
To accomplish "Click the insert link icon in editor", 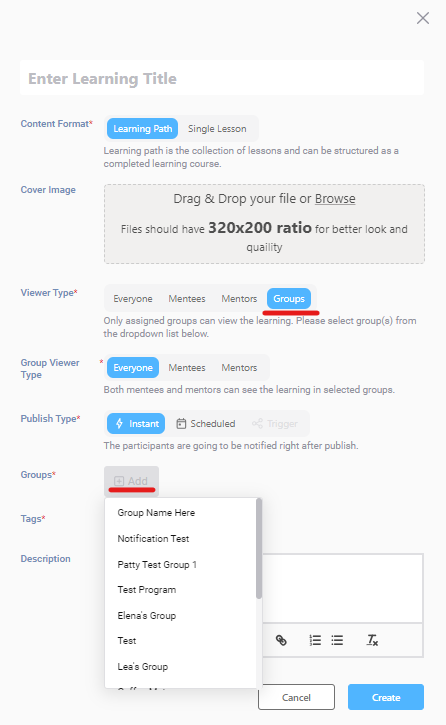I will (281, 640).
